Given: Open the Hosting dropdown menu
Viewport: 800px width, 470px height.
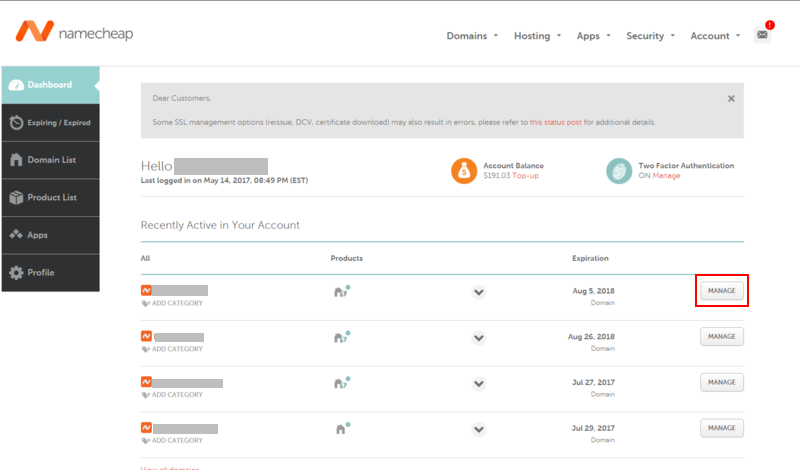Looking at the screenshot, I should tap(538, 36).
